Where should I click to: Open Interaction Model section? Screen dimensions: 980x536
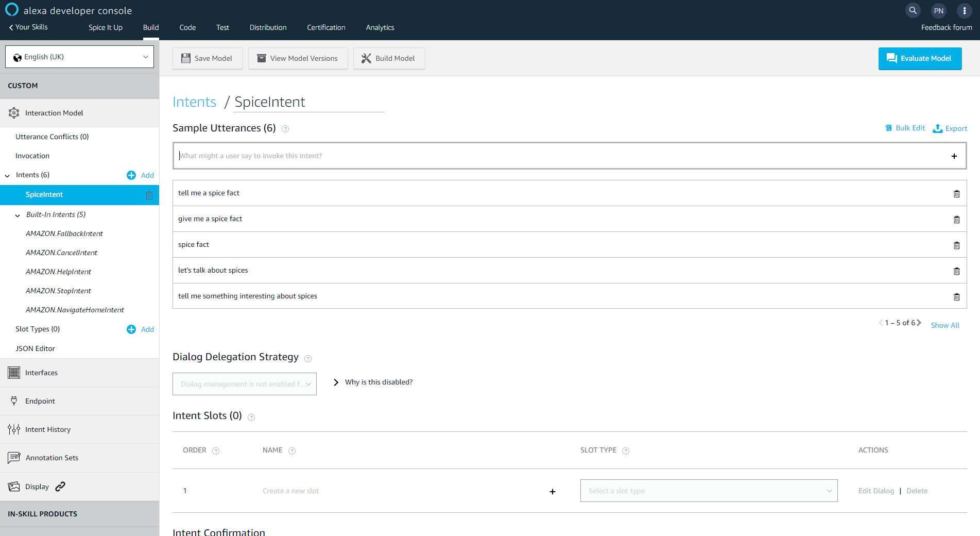pyautogui.click(x=80, y=113)
